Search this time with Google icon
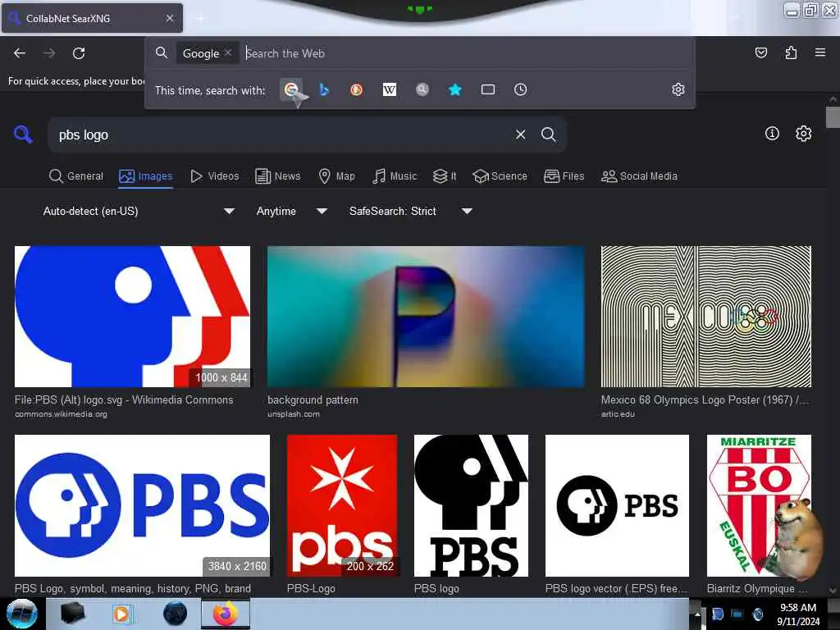Viewport: 840px width, 630px height. coord(291,89)
